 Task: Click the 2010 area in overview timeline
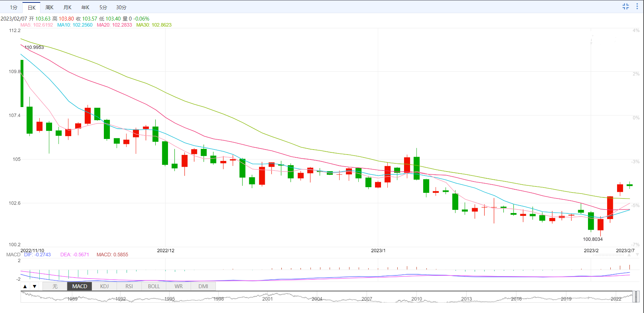[416, 299]
